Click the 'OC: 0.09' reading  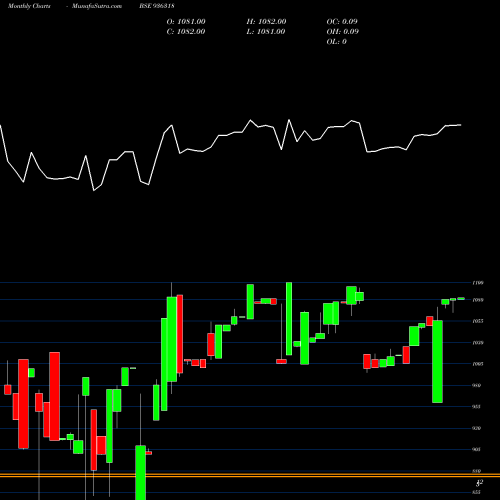coord(342,22)
